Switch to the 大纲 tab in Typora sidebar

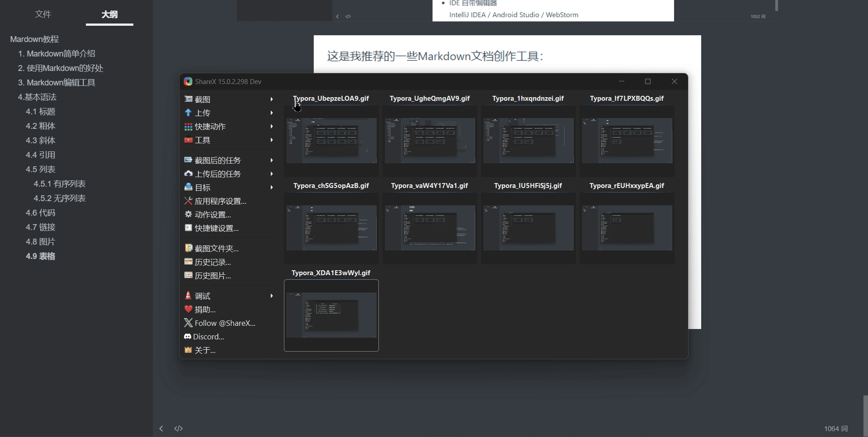click(109, 14)
